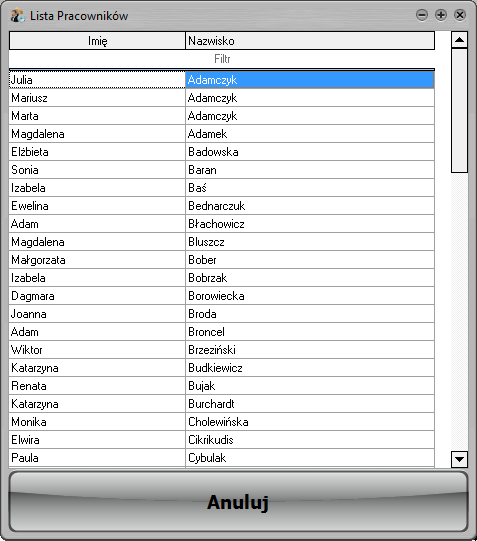
Task: Select the first name cell Marta
Action: [97, 116]
